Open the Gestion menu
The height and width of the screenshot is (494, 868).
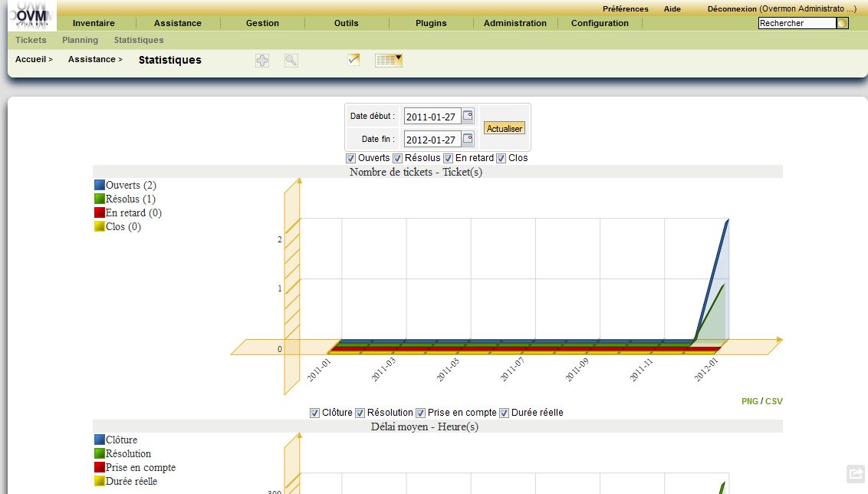(x=262, y=23)
